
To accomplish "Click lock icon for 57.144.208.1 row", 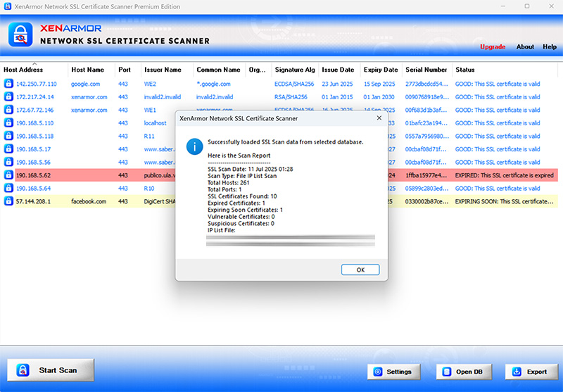I will point(8,201).
